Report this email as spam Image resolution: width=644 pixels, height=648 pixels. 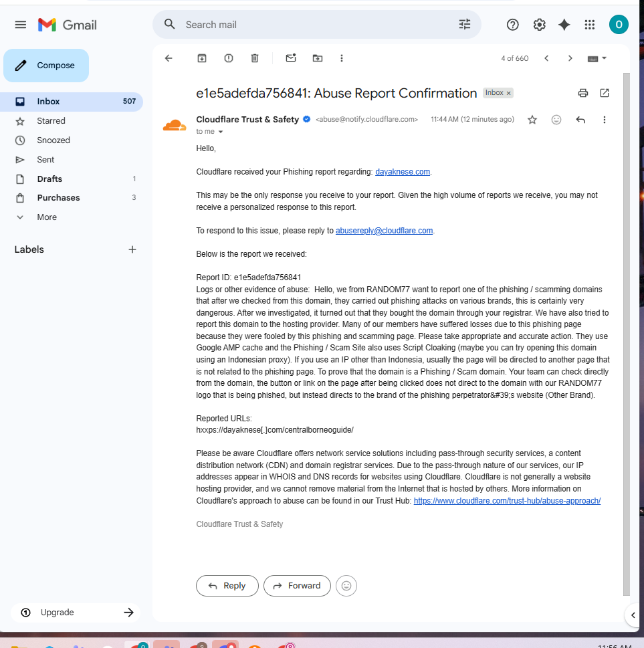(229, 58)
